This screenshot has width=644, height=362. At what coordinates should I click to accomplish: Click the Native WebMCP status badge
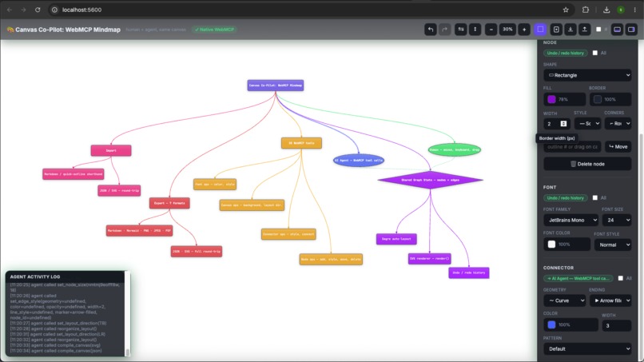[x=214, y=30]
